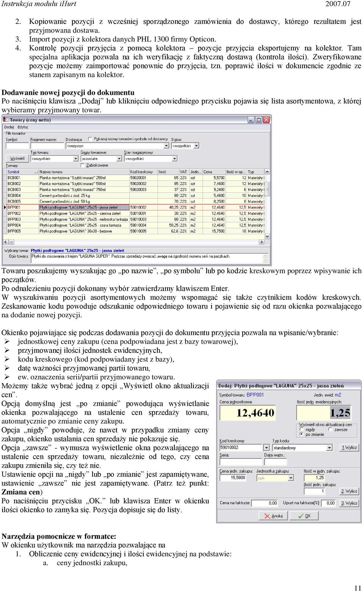Click the Cena na fakturze field

tap(265, 503)
